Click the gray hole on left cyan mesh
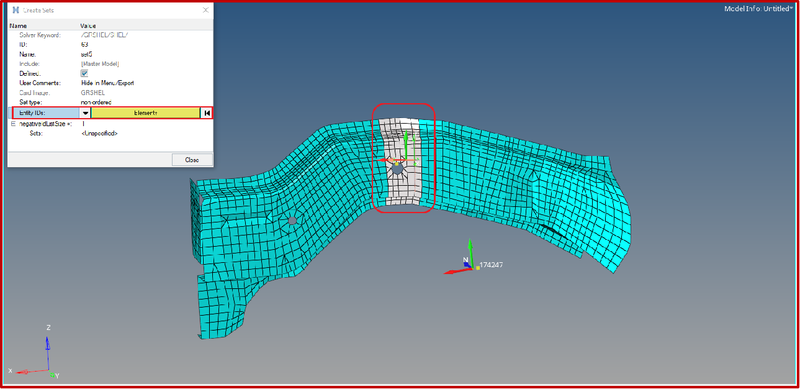This screenshot has width=800, height=389. pos(292,221)
